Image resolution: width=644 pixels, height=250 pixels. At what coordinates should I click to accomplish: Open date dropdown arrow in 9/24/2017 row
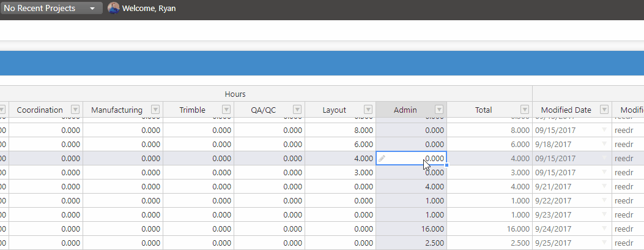[x=604, y=228]
